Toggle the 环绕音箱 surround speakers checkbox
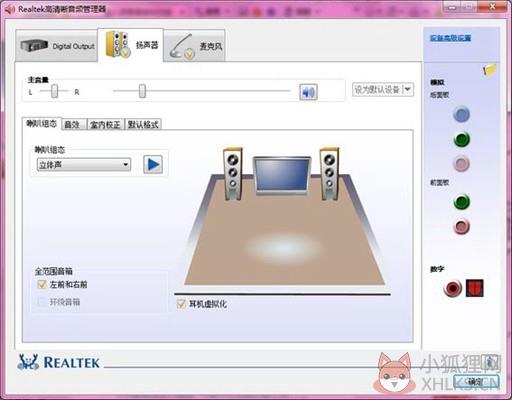This screenshot has height=400, width=512. [42, 302]
